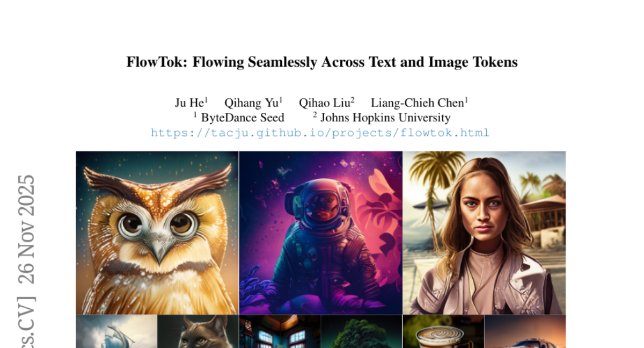
Task: Select the cs.CV category sidebar text
Action: click(x=26, y=321)
